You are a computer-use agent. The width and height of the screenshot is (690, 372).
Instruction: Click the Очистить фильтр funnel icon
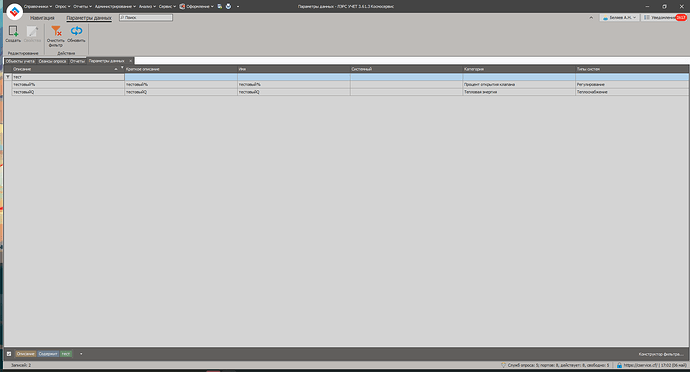56,31
